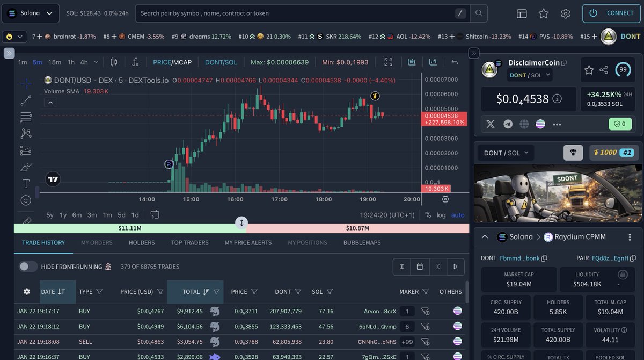Filter trades by TYPE column
Viewport: 644px width, 360px height.
(99, 292)
